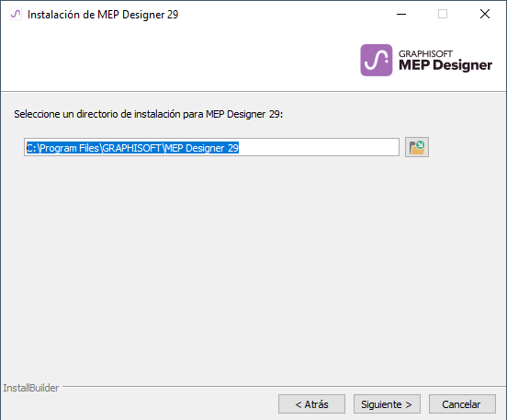
Task: Click the MEP Designer title bar icon
Action: click(16, 14)
